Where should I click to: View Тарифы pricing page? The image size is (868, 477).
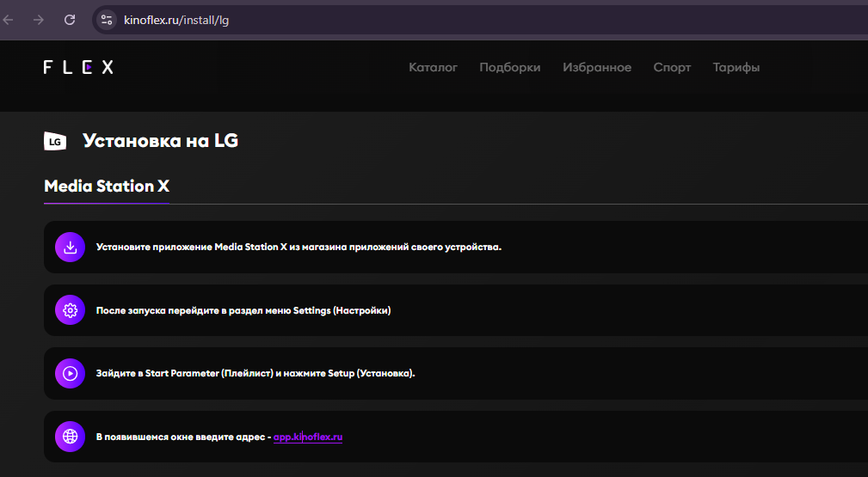tap(736, 67)
